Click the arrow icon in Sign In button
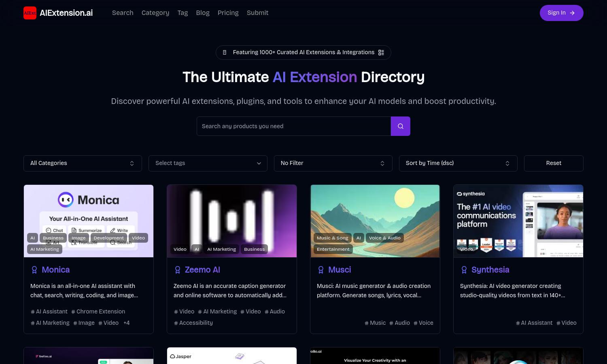607x364 pixels. click(572, 13)
